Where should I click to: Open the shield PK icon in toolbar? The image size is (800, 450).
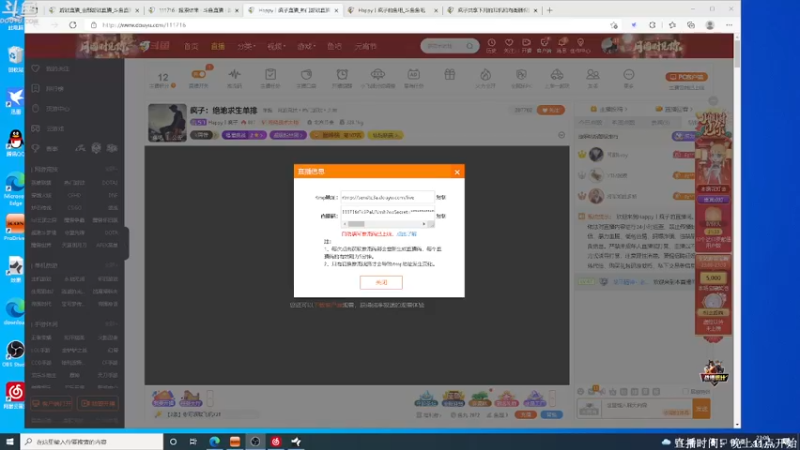pyautogui.click(x=521, y=74)
